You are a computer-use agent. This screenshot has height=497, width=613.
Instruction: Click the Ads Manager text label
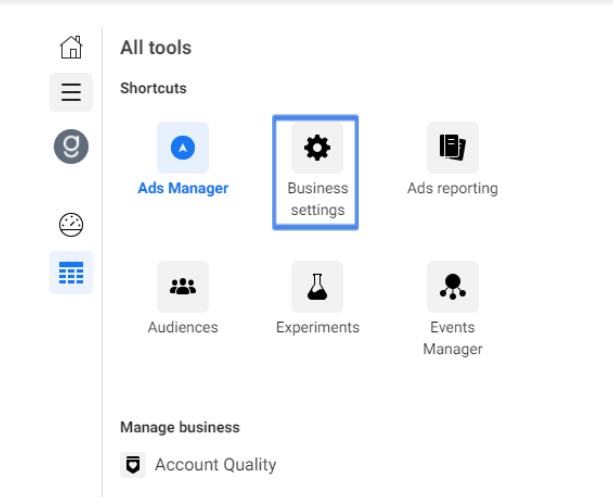click(183, 188)
